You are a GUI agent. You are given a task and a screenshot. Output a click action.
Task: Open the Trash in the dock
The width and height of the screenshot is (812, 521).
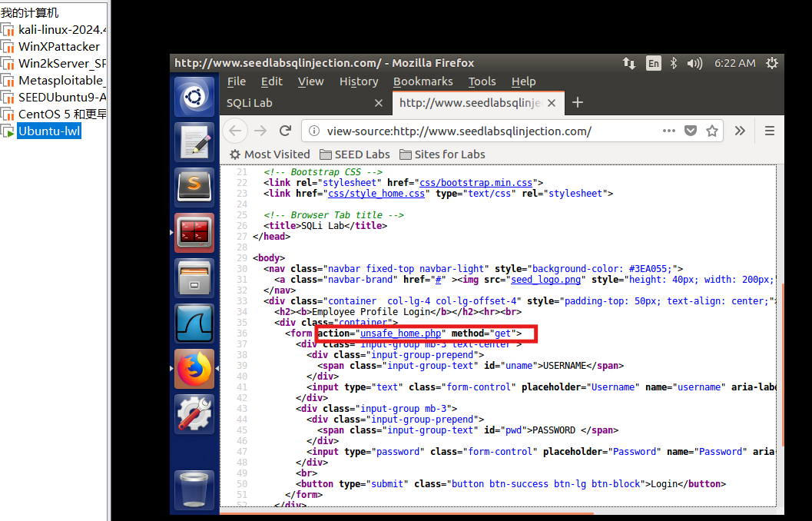pyautogui.click(x=194, y=489)
